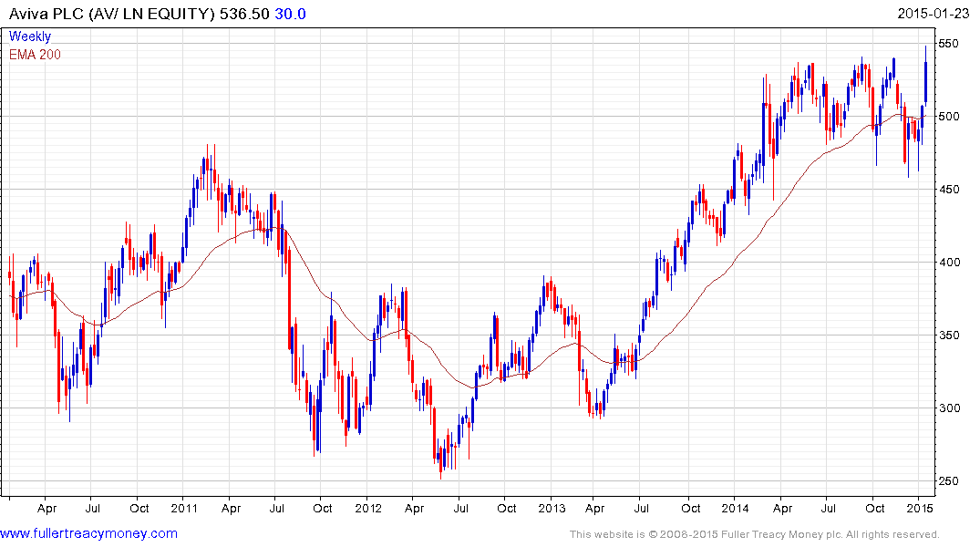The width and height of the screenshot is (980, 547).
Task: Click the 400 price axis label
Action: (x=948, y=263)
